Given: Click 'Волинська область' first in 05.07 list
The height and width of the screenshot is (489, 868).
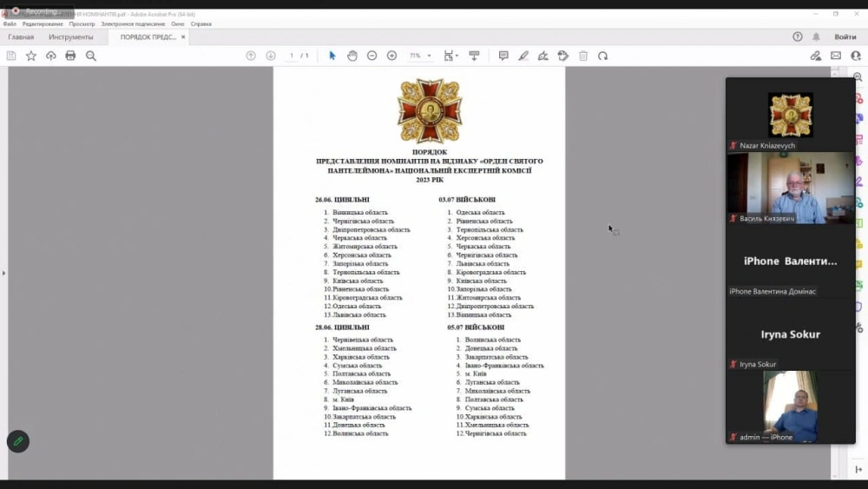Looking at the screenshot, I should click(493, 340).
